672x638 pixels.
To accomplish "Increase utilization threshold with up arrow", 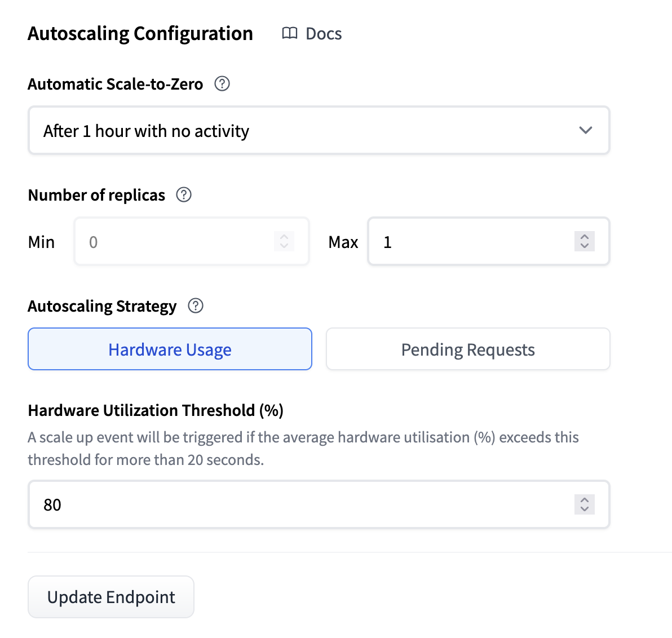I will pyautogui.click(x=585, y=499).
